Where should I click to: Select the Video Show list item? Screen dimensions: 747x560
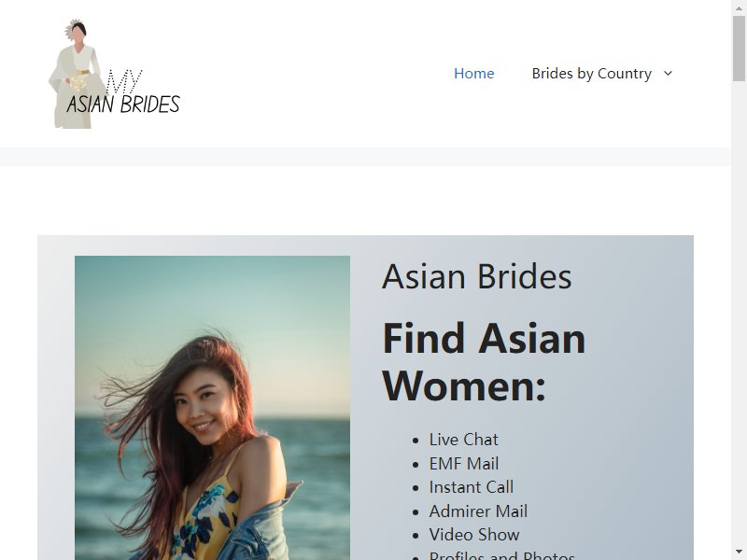coord(474,535)
